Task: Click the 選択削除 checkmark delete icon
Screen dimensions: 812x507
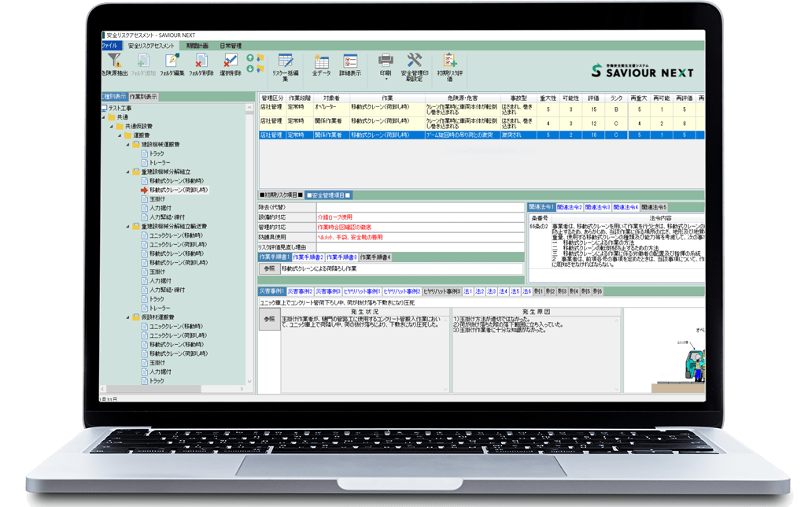Action: click(230, 61)
